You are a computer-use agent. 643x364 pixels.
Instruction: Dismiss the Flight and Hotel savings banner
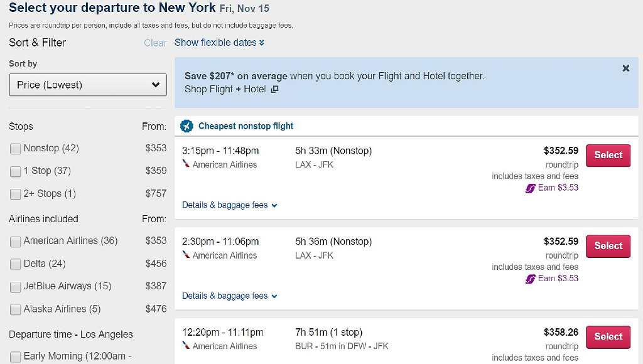coord(625,68)
